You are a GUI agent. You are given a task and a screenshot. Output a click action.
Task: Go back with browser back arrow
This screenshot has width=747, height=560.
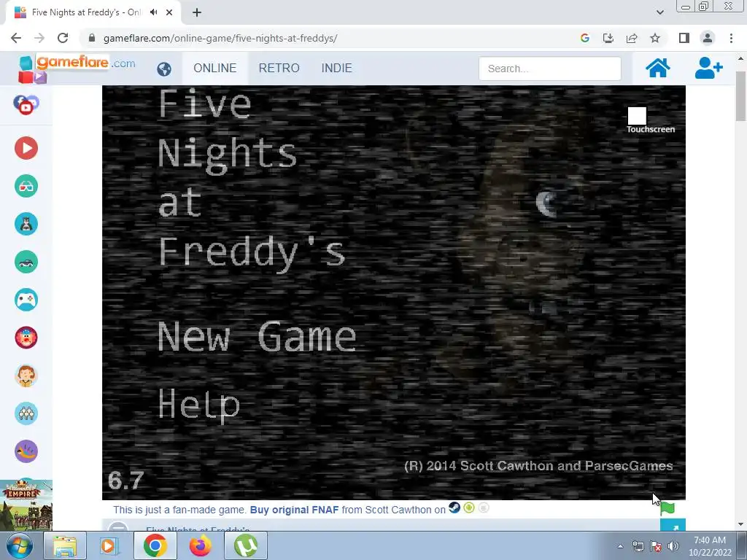(16, 38)
